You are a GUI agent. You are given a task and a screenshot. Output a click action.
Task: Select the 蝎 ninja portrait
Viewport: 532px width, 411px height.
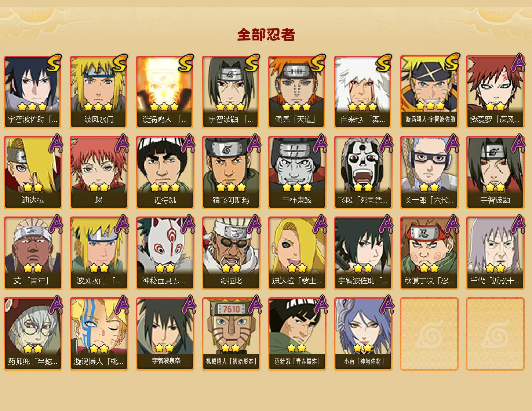click(x=99, y=172)
